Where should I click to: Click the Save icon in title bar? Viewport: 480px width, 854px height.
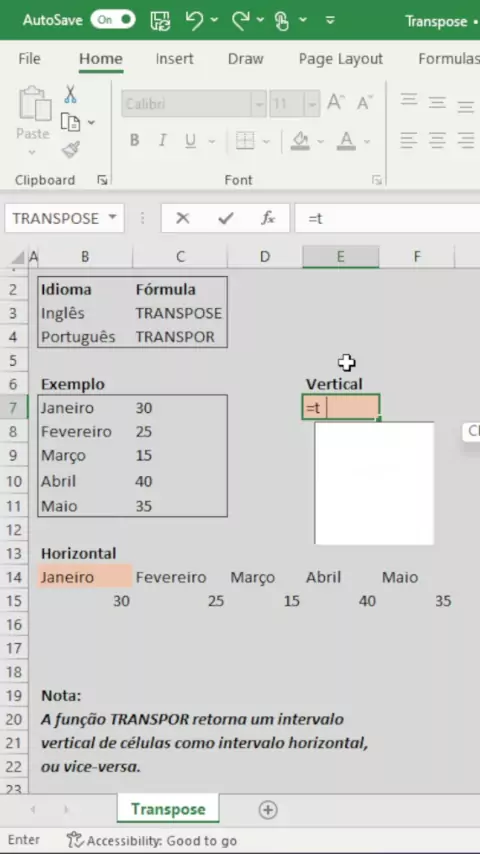click(x=160, y=20)
